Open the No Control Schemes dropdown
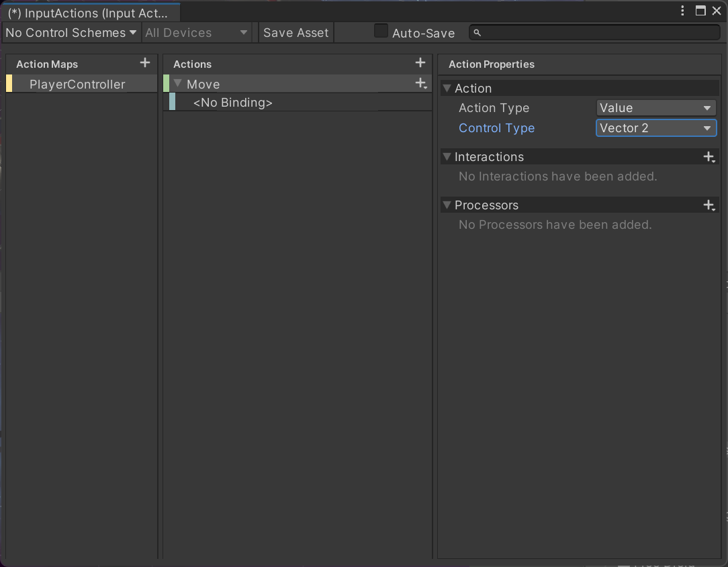Viewport: 728px width, 567px height. pyautogui.click(x=71, y=33)
